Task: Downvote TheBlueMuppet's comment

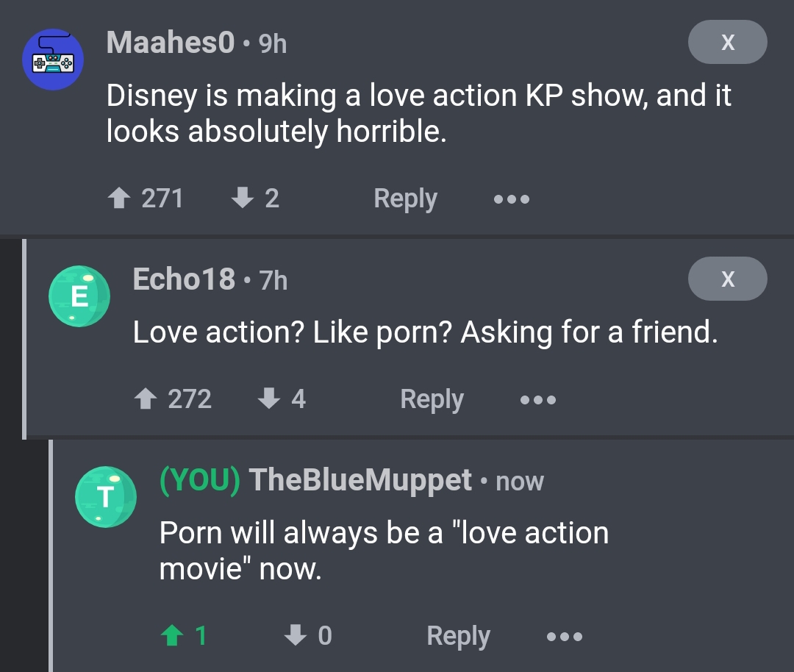Action: click(296, 635)
